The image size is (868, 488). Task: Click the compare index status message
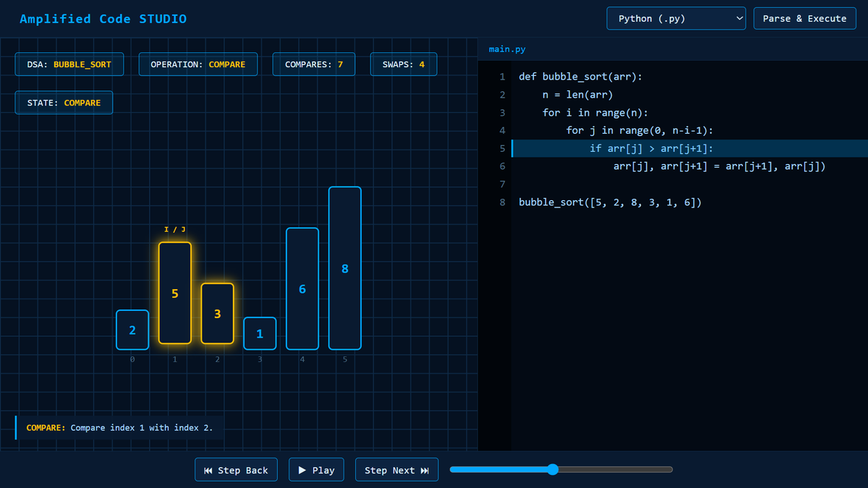click(x=120, y=427)
